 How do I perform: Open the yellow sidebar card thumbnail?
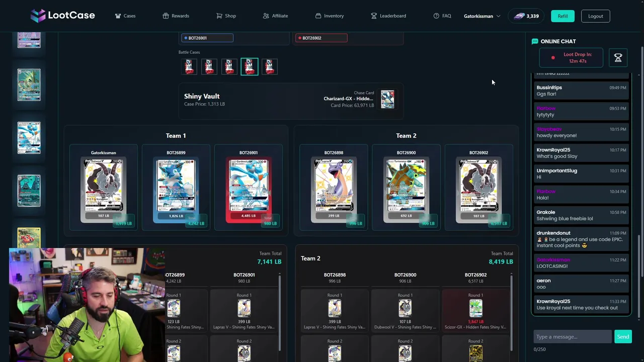29,238
